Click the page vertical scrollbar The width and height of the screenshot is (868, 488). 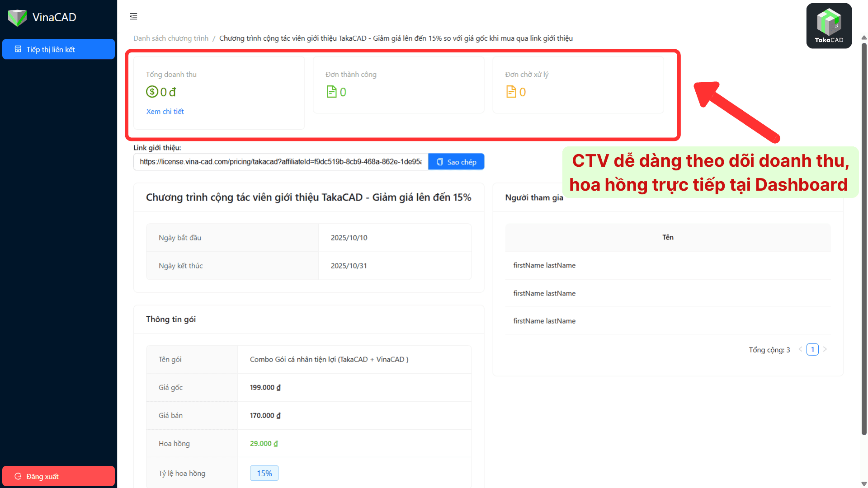[x=864, y=239]
